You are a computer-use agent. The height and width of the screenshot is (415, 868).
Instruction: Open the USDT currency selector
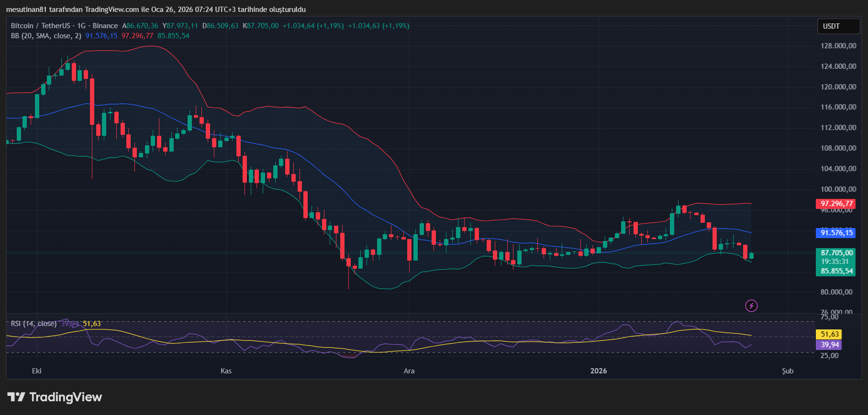pyautogui.click(x=838, y=26)
